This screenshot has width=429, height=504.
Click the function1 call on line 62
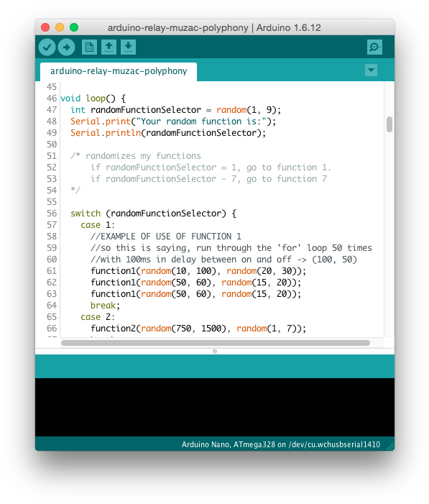(x=195, y=283)
